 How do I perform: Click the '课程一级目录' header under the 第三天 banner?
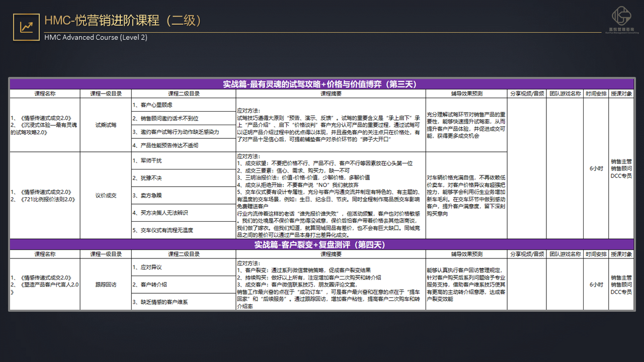point(106,94)
